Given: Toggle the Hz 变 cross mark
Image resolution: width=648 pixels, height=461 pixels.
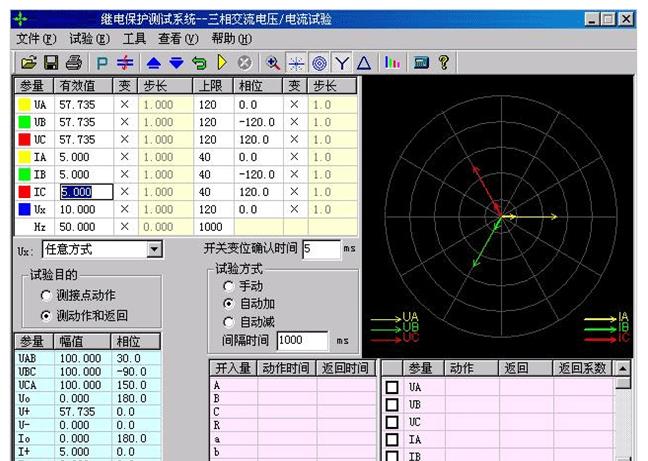Looking at the screenshot, I should [x=125, y=227].
